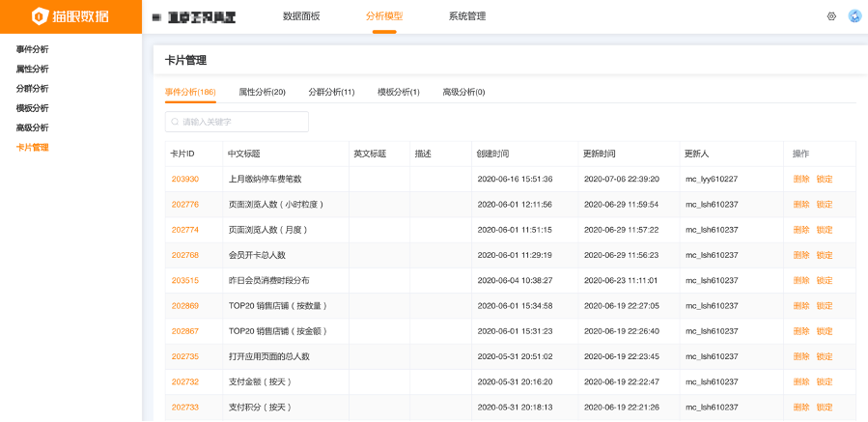The height and width of the screenshot is (422, 868).
Task: Click 锁定 for card 202768
Action: click(x=825, y=255)
